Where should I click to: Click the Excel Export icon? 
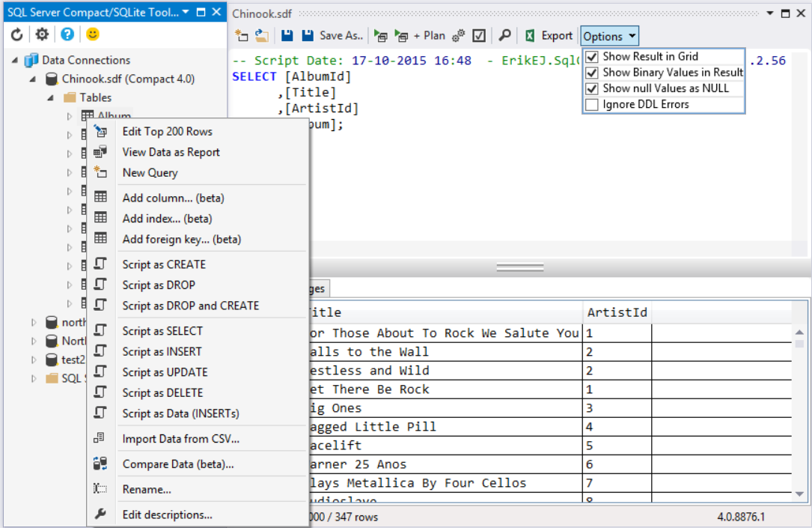click(x=530, y=36)
